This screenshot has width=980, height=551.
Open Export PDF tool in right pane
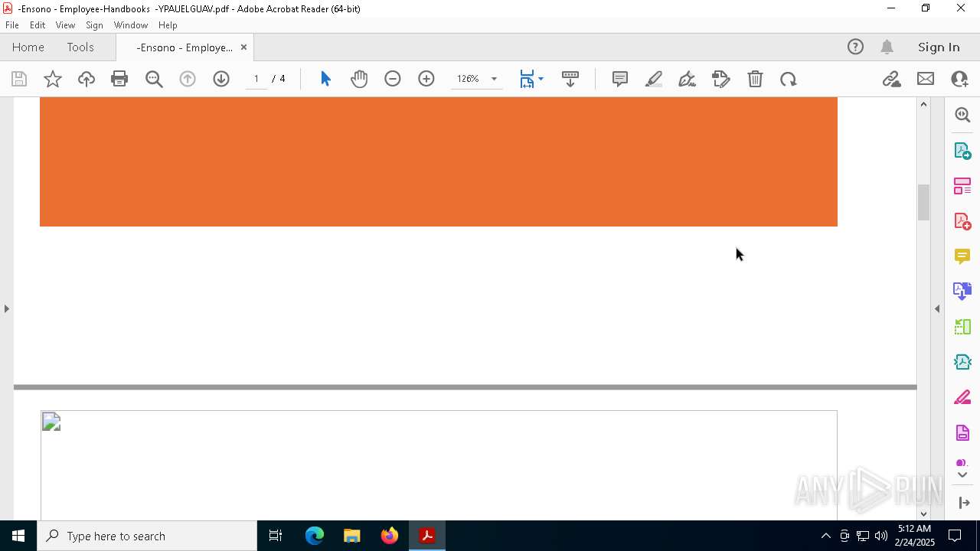click(x=962, y=151)
